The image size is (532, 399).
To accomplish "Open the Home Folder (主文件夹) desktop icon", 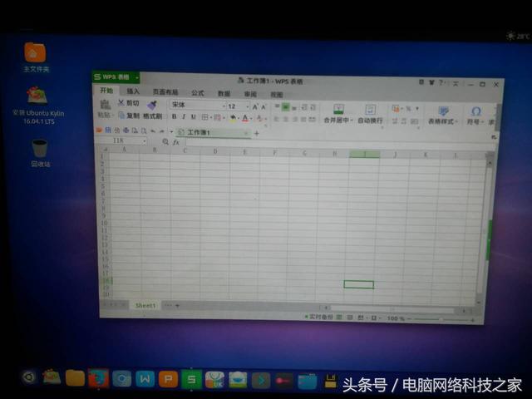I will 35,57.
